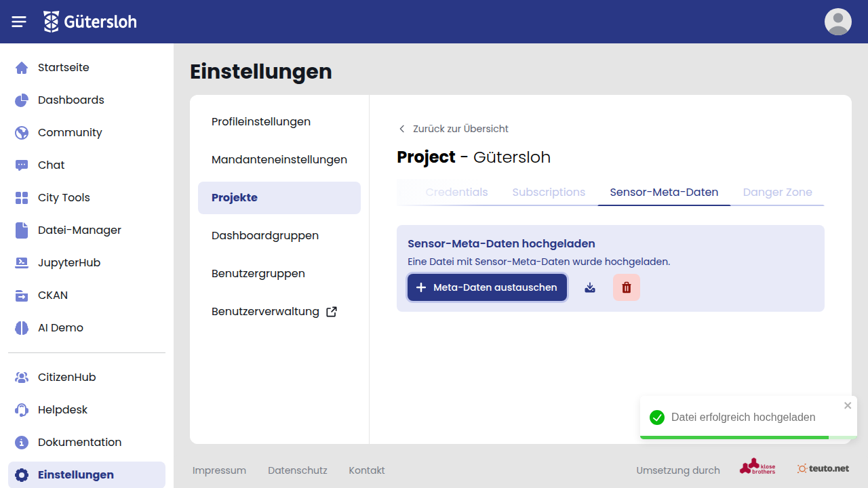Click the download meta-data icon
This screenshot has width=868, height=488.
click(590, 287)
